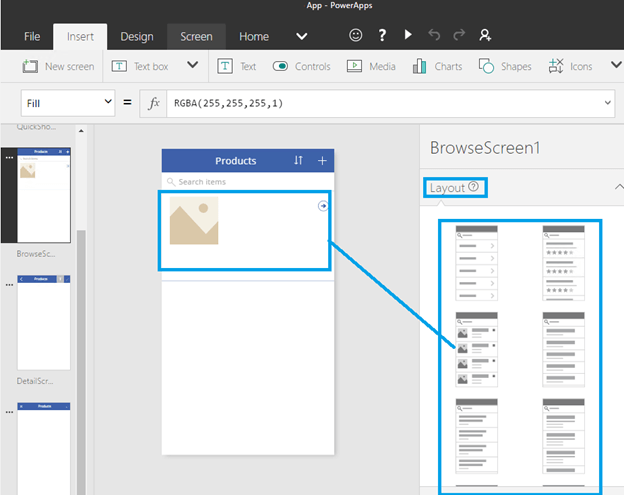Preview the app with the play icon
624x495 pixels.
pyautogui.click(x=408, y=36)
